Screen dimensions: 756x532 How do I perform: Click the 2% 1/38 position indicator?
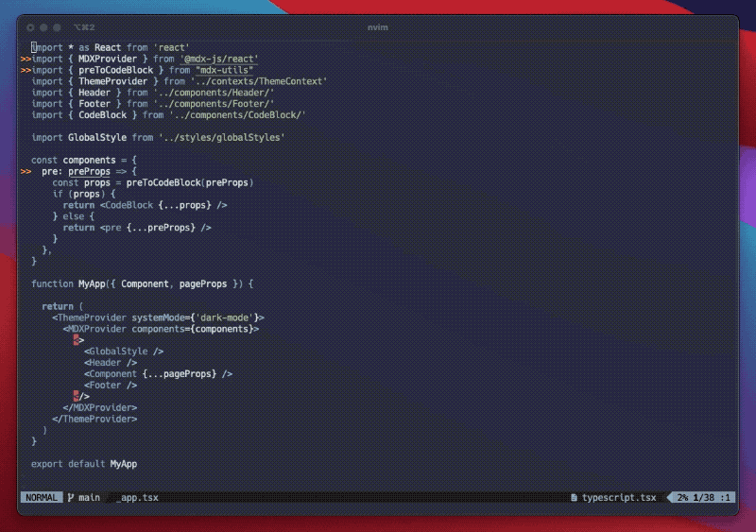point(703,497)
